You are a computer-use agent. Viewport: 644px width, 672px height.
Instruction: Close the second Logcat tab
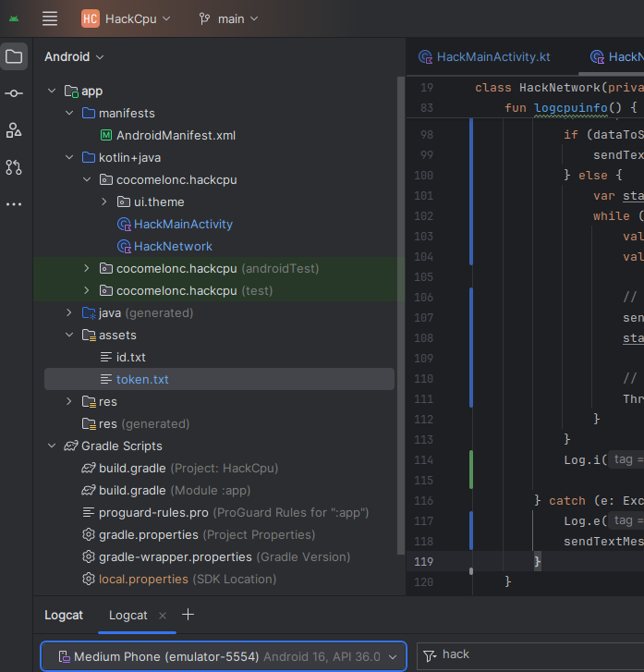163,616
